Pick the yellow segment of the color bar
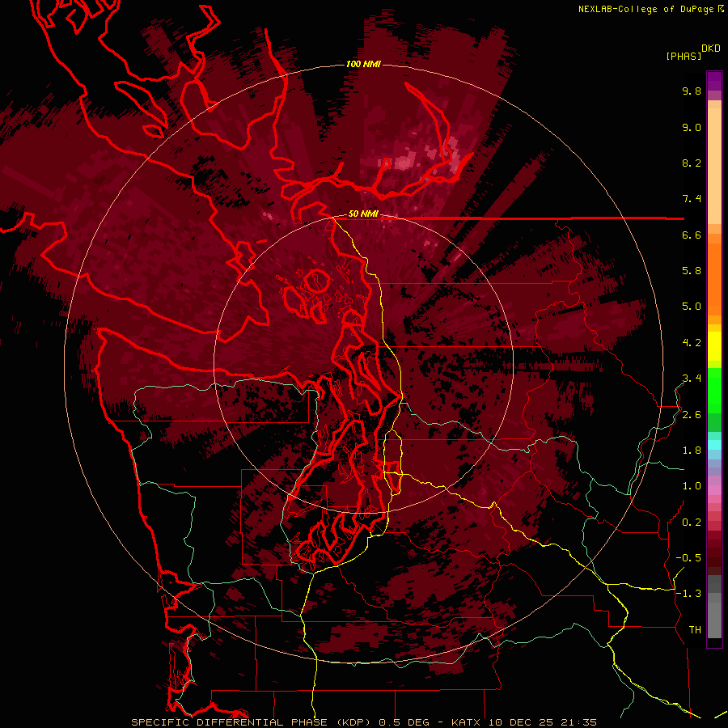Screen dimensions: 728x728 click(x=714, y=346)
